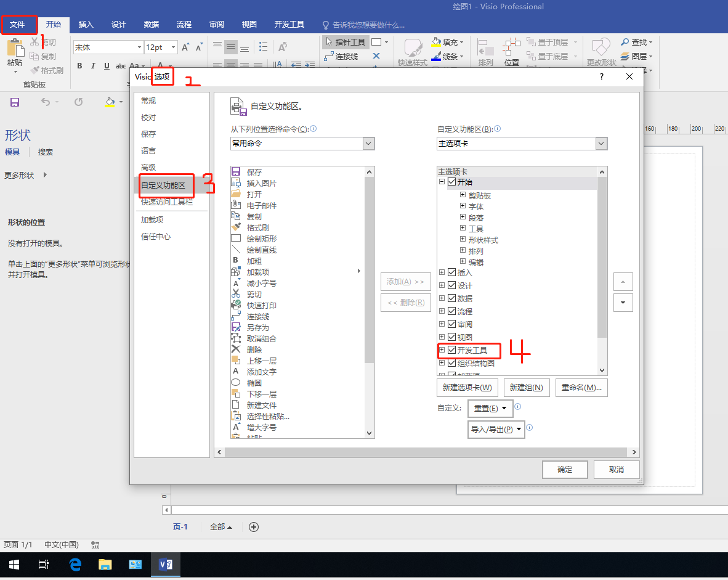Open the 常用命令 commands dropdown
Viewport: 728px width, 580px height.
click(368, 143)
